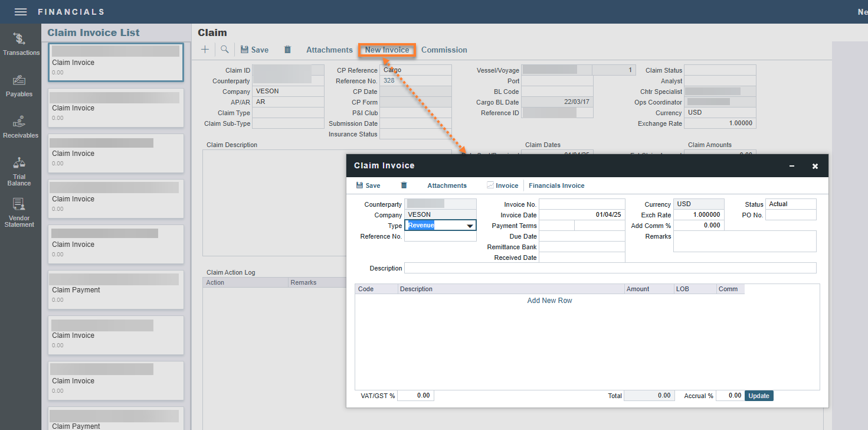Click the PO No. field
Screen dimensions: 868x430
coord(791,215)
